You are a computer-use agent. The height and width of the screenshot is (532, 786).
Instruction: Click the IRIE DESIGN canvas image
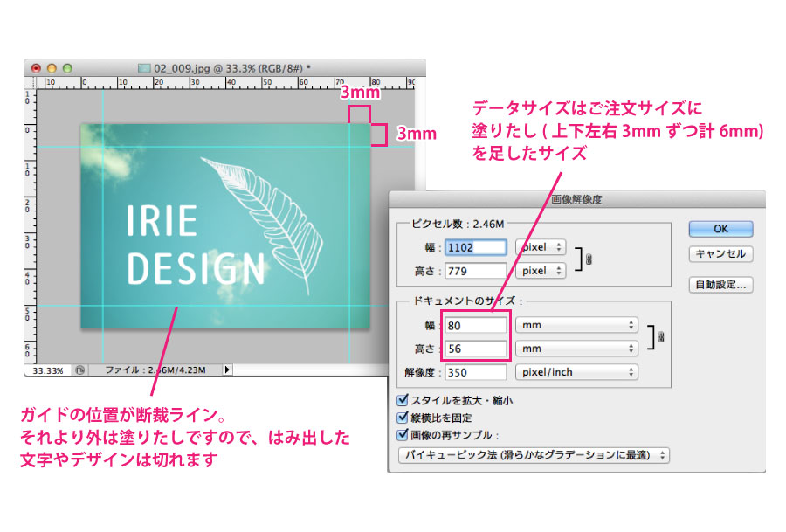(225, 226)
